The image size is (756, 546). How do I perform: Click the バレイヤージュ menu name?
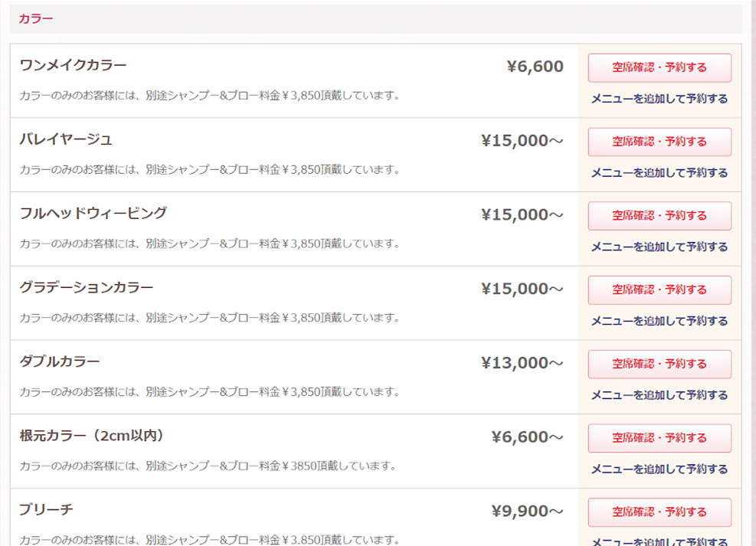(66, 139)
